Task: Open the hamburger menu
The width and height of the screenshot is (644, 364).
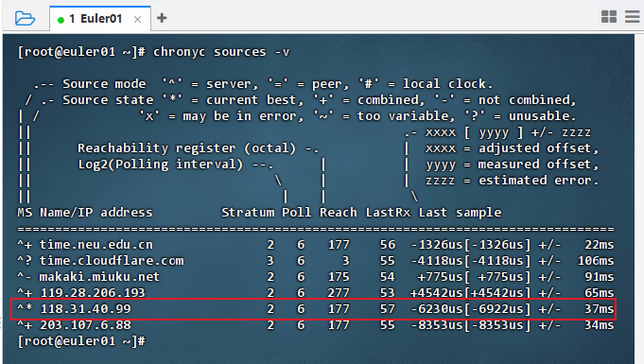Action: click(x=633, y=17)
